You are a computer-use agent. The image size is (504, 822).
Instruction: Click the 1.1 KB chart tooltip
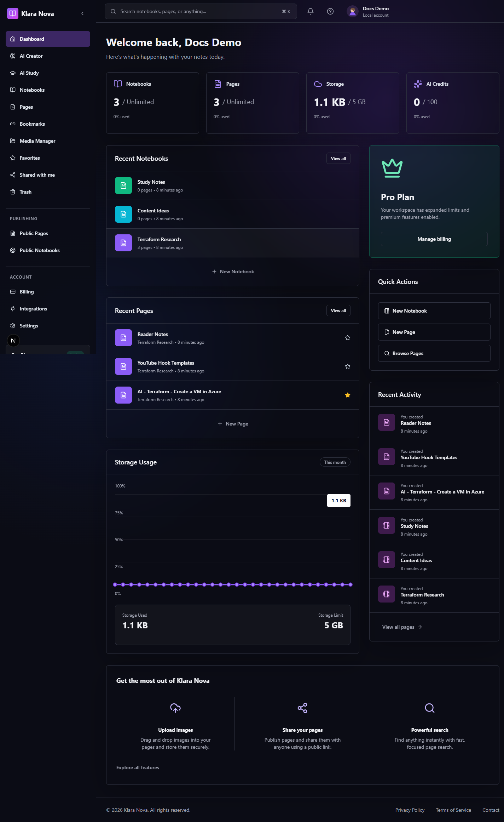click(339, 501)
